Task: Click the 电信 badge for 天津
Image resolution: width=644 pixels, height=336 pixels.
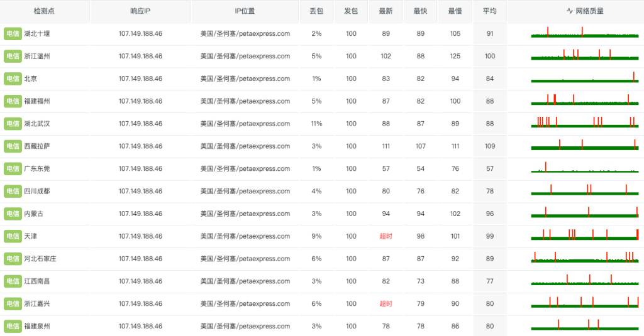Action: (x=13, y=236)
